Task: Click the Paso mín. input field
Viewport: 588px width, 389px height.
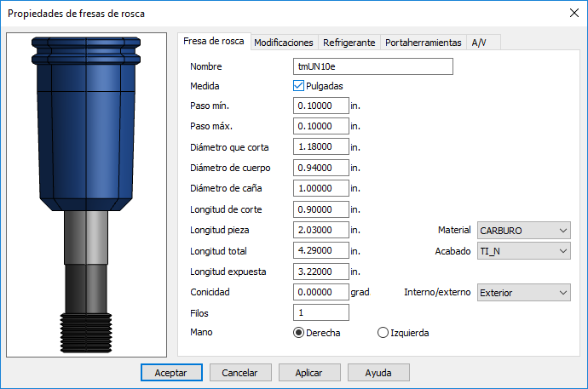Action: (321, 106)
